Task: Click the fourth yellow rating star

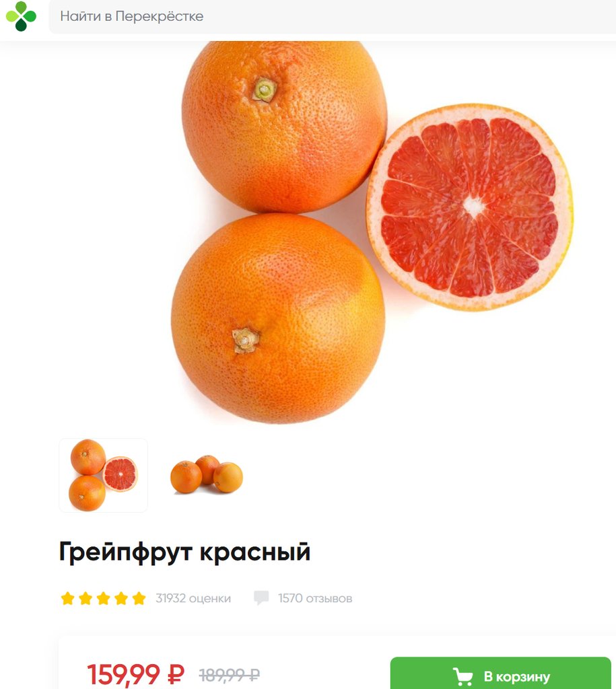Action: pyautogui.click(x=121, y=598)
